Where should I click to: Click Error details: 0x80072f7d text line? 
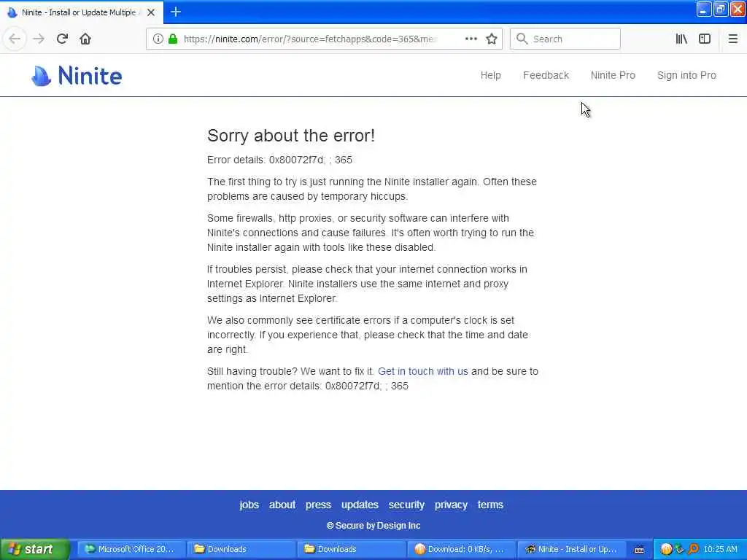coord(279,160)
